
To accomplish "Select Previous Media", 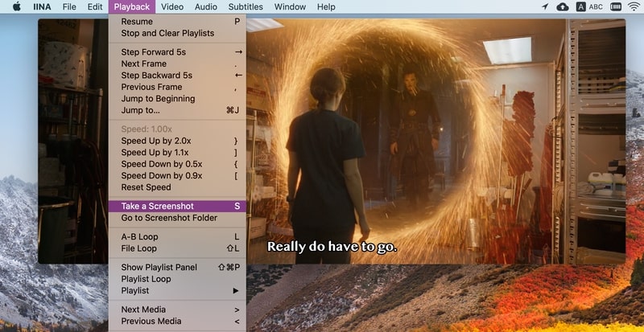I will tap(177, 322).
